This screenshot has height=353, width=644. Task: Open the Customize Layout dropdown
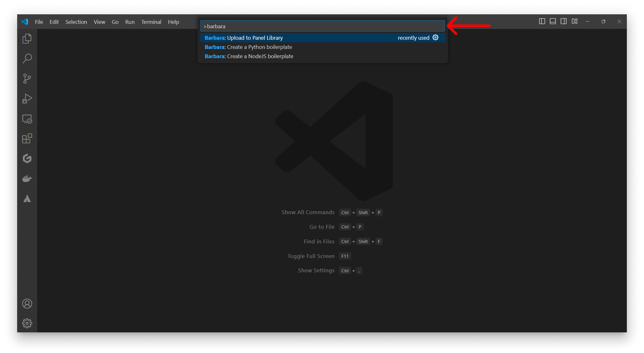575,21
